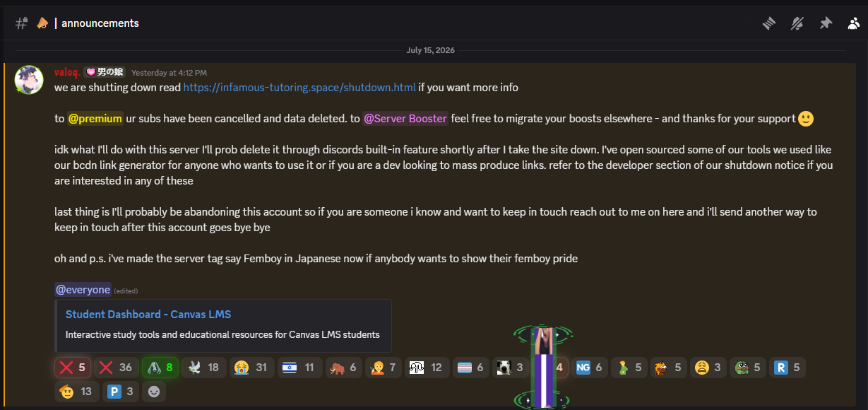This screenshot has width=868, height=410.
Task: Click the 男の娘 server tag badge
Action: (104, 72)
